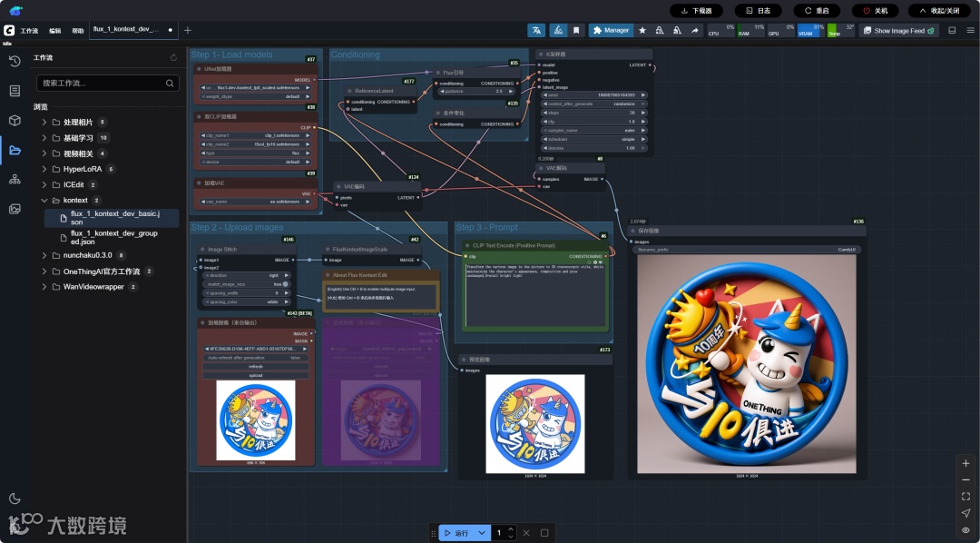Image resolution: width=980 pixels, height=543 pixels.
Task: Collapse the CLIP Text Encode node dot
Action: pyautogui.click(x=466, y=245)
